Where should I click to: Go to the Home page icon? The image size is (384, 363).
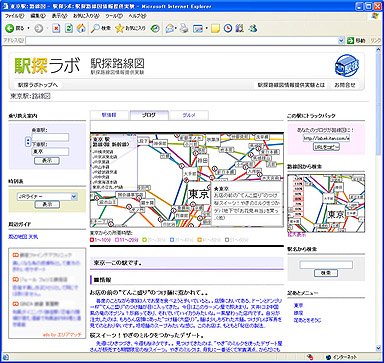click(81, 29)
